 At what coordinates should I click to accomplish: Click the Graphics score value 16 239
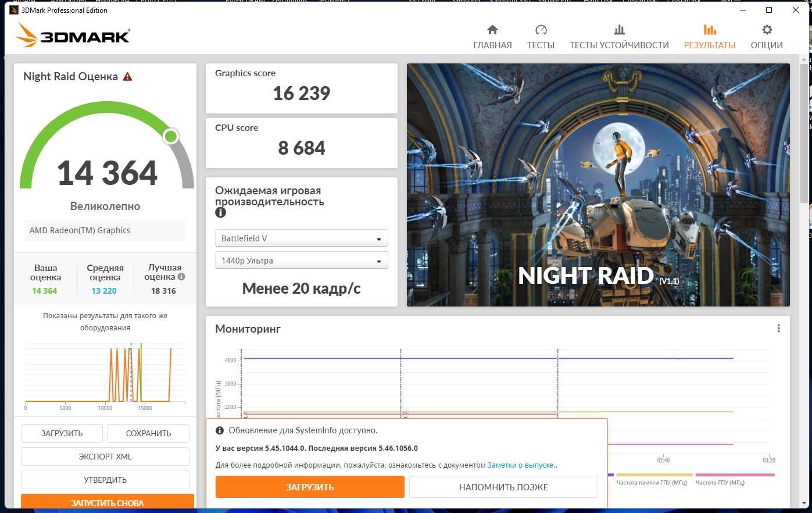point(302,93)
